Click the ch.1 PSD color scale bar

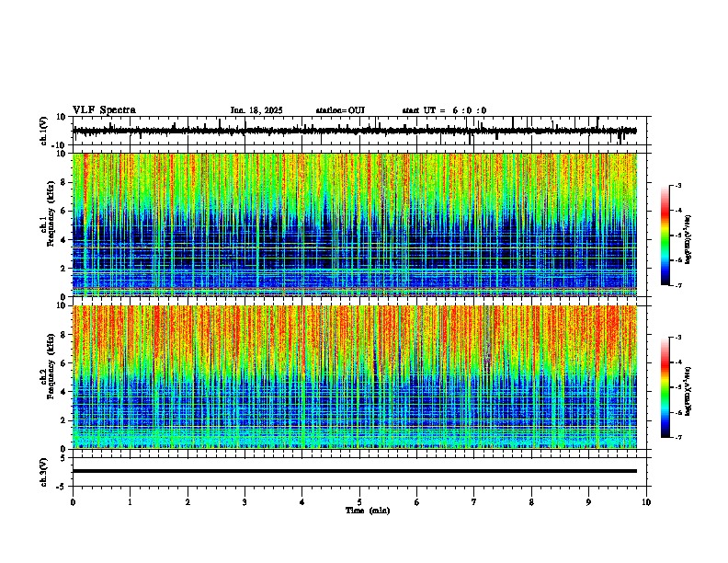[x=665, y=236]
